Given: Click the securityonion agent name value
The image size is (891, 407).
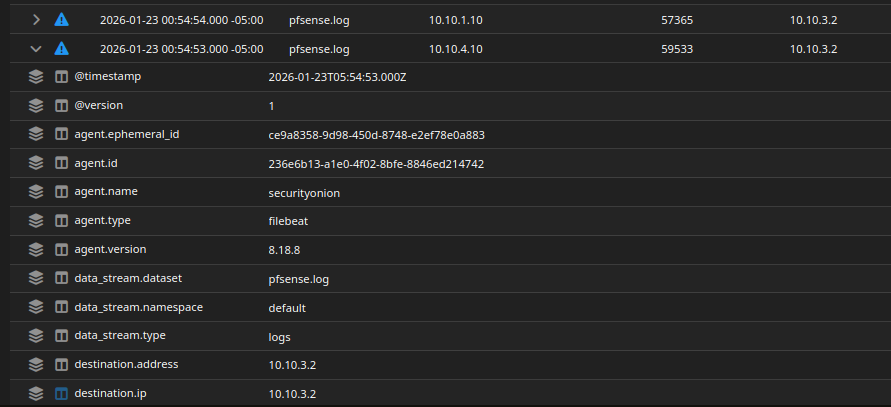Looking at the screenshot, I should coord(305,192).
